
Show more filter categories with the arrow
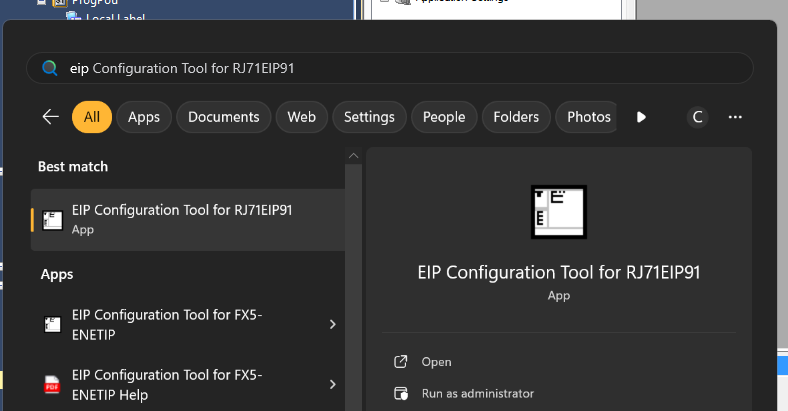click(641, 117)
